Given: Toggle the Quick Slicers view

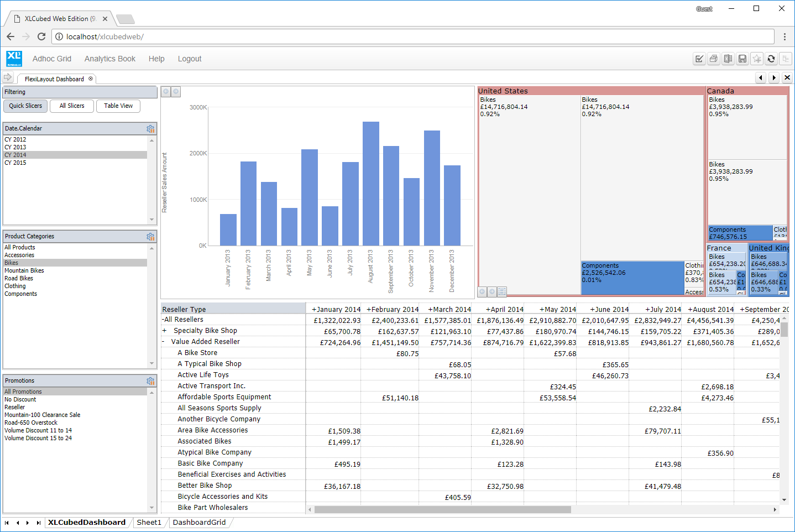Looking at the screenshot, I should click(25, 106).
